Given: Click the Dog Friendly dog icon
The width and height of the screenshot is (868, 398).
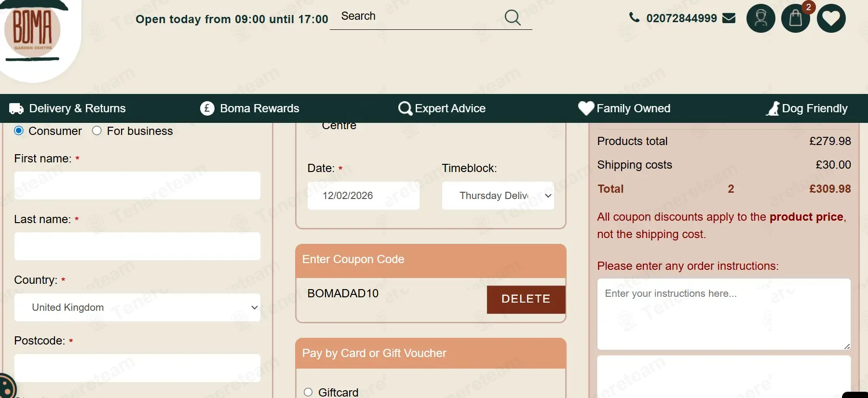Looking at the screenshot, I should (x=773, y=108).
